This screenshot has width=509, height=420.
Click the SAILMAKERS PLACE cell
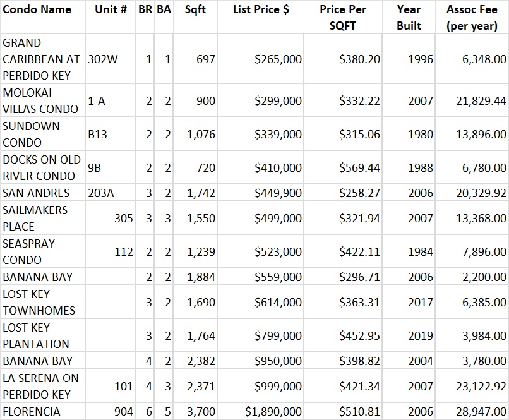(x=35, y=218)
